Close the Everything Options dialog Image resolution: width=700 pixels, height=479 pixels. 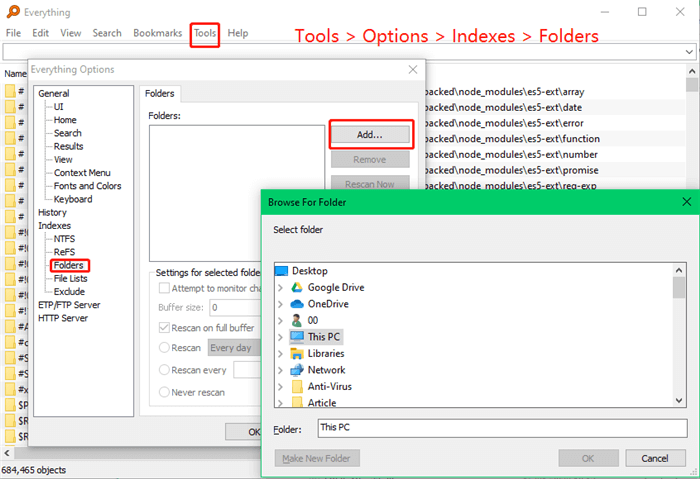coord(413,69)
